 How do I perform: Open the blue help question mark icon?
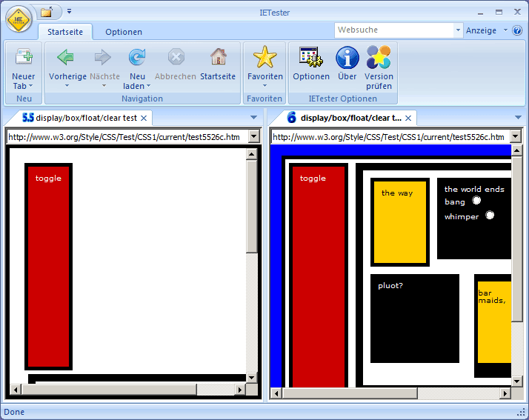pos(517,30)
